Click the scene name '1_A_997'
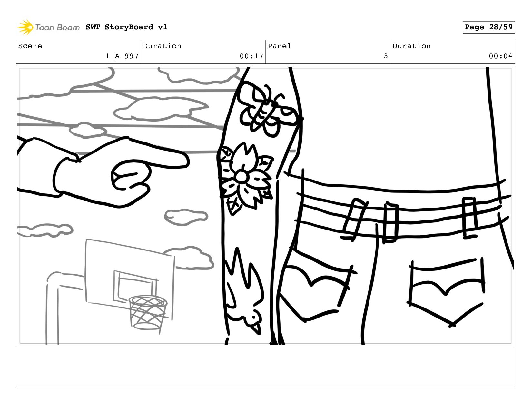The width and height of the screenshot is (532, 411). tap(122, 56)
